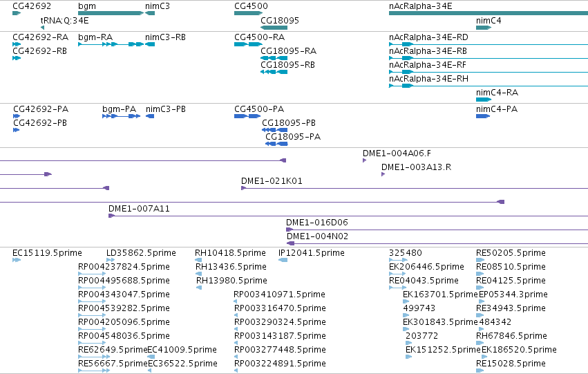This screenshot has width=588, height=374.
Task: Click clone DME1-021K01 label
Action: (x=272, y=181)
